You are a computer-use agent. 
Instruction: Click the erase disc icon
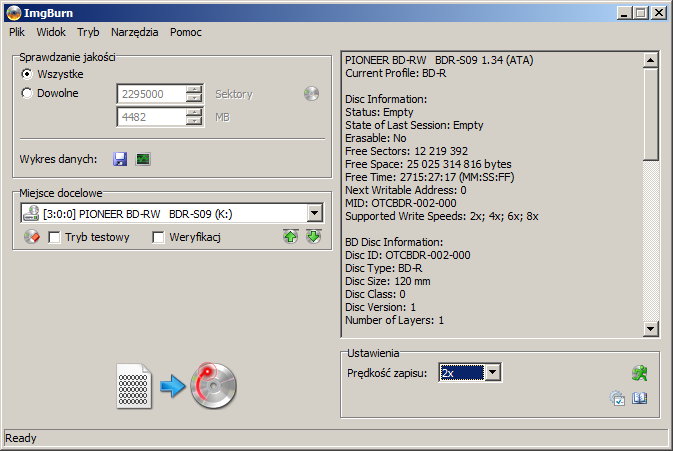[32, 236]
